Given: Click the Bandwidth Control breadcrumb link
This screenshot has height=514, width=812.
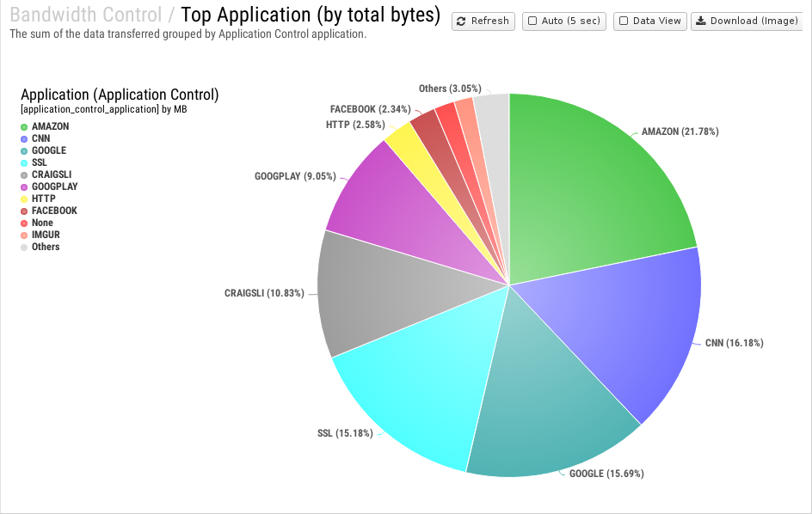Looking at the screenshot, I should coord(86,15).
